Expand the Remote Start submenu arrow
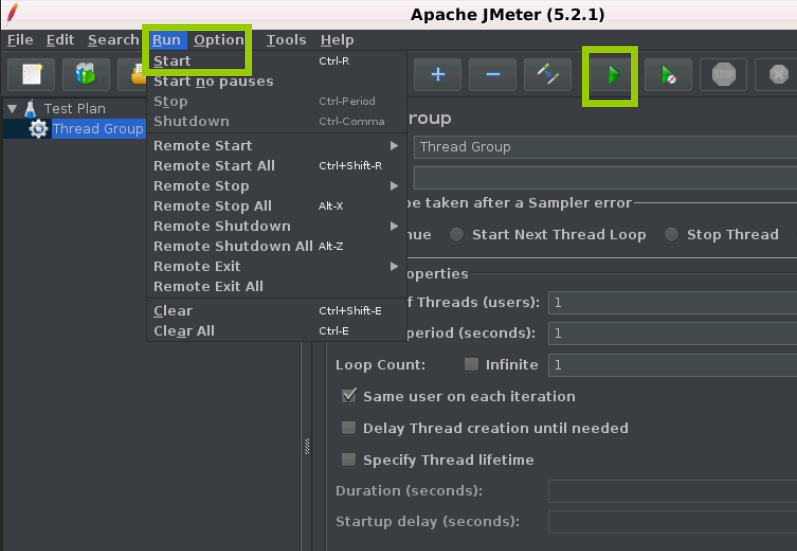The width and height of the screenshot is (797, 551). (x=394, y=146)
